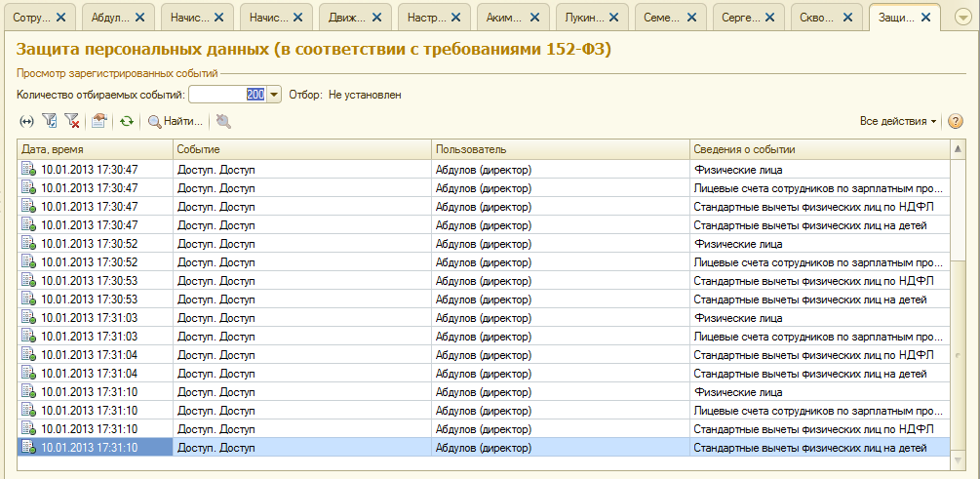Close the Сотру... tab
The width and height of the screenshot is (980, 479).
coord(60,18)
